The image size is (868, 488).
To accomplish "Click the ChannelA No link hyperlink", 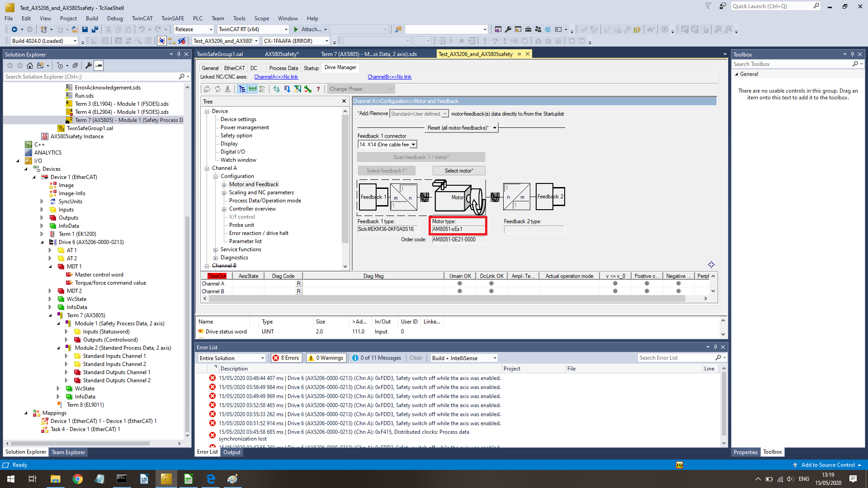I will 276,77.
